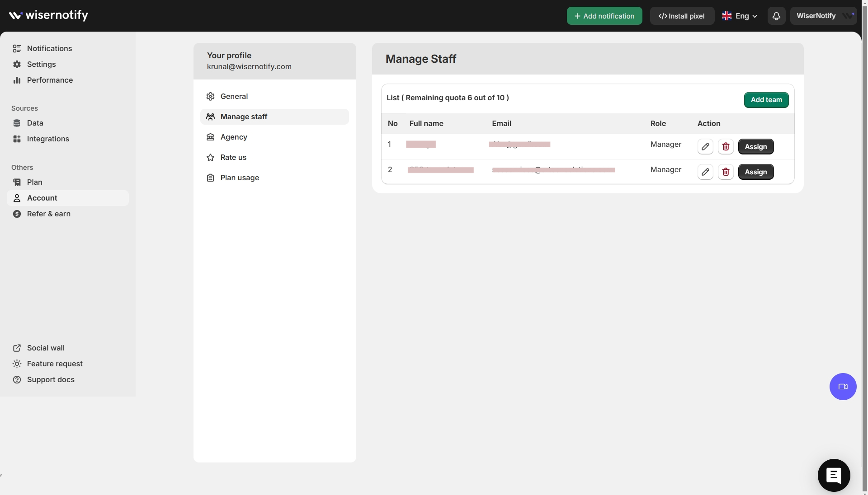The width and height of the screenshot is (868, 495).
Task: Click the Install pixel button
Action: (x=682, y=16)
